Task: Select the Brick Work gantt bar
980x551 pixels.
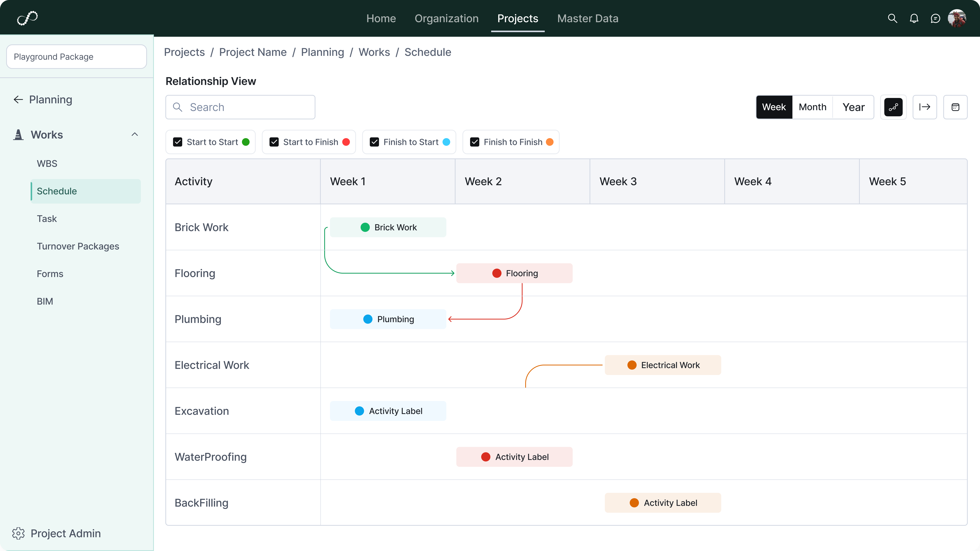Action: (388, 227)
